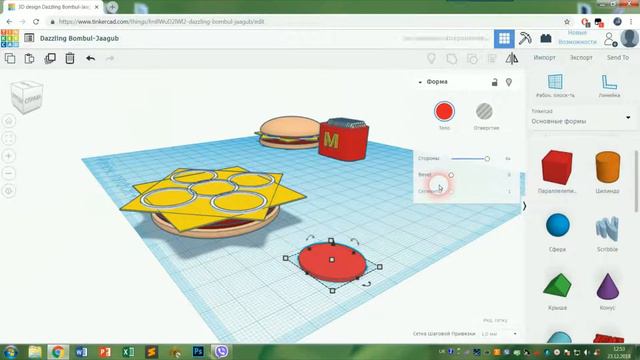The width and height of the screenshot is (640, 360).
Task: Click the Send To button
Action: pyautogui.click(x=618, y=58)
